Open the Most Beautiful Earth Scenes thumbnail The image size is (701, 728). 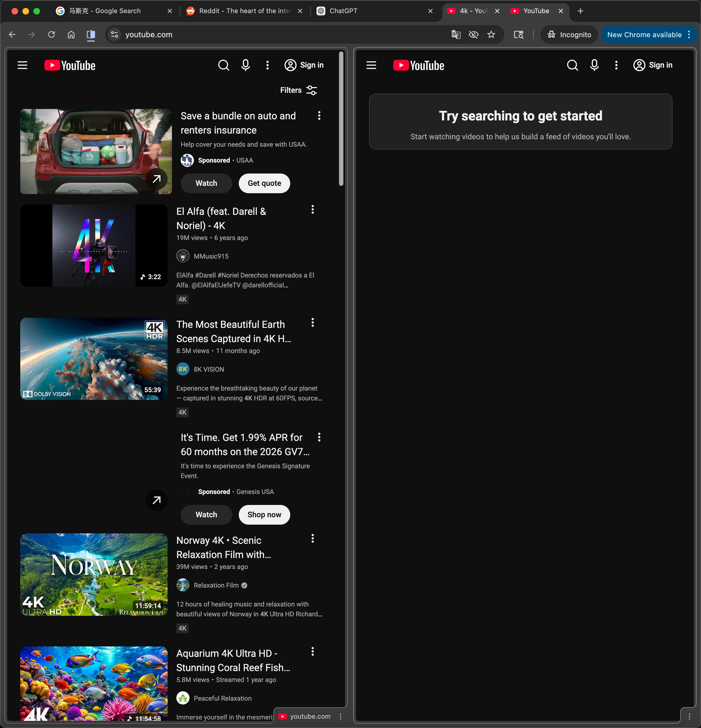pos(94,359)
